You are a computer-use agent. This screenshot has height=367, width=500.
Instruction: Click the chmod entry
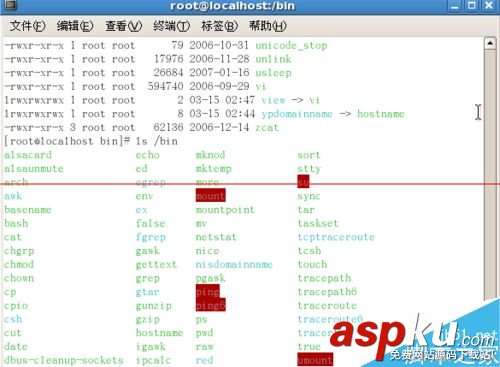(x=19, y=264)
